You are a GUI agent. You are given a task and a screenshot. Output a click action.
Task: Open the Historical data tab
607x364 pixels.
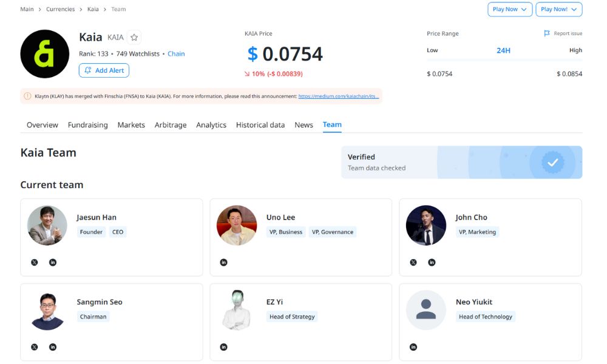260,125
